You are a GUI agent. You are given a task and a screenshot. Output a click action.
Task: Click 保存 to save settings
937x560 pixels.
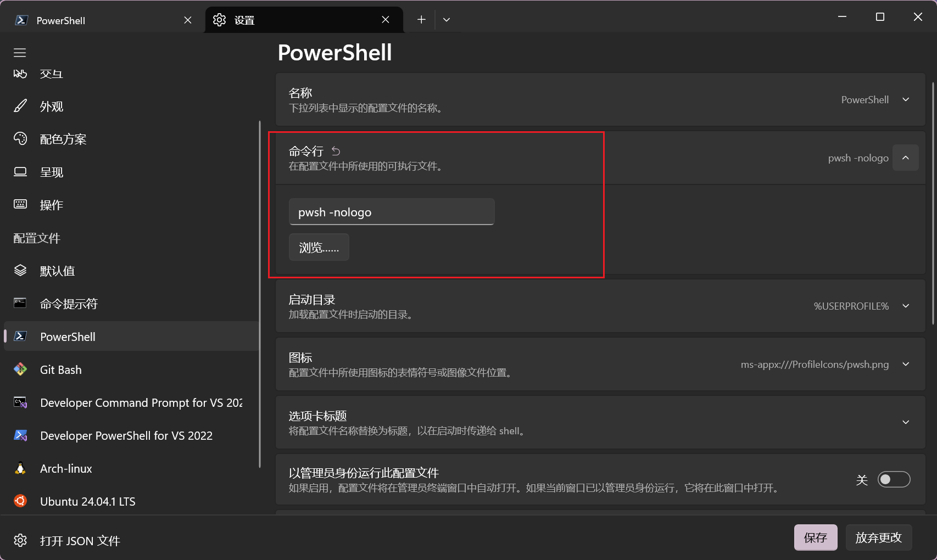pos(816,537)
